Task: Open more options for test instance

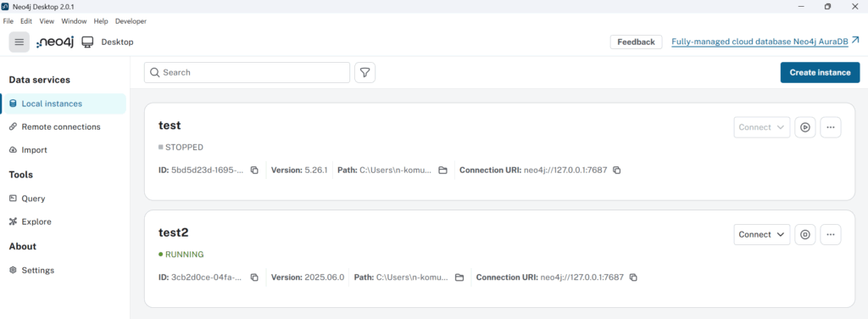Action: pyautogui.click(x=831, y=127)
